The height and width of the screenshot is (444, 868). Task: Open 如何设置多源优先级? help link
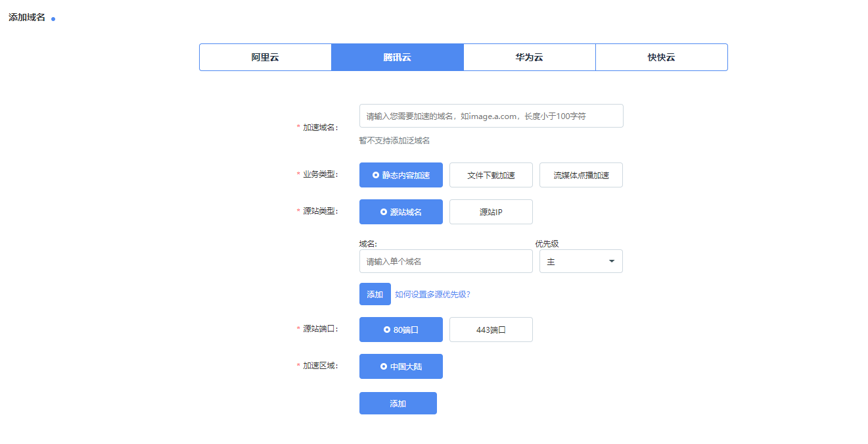tap(432, 294)
